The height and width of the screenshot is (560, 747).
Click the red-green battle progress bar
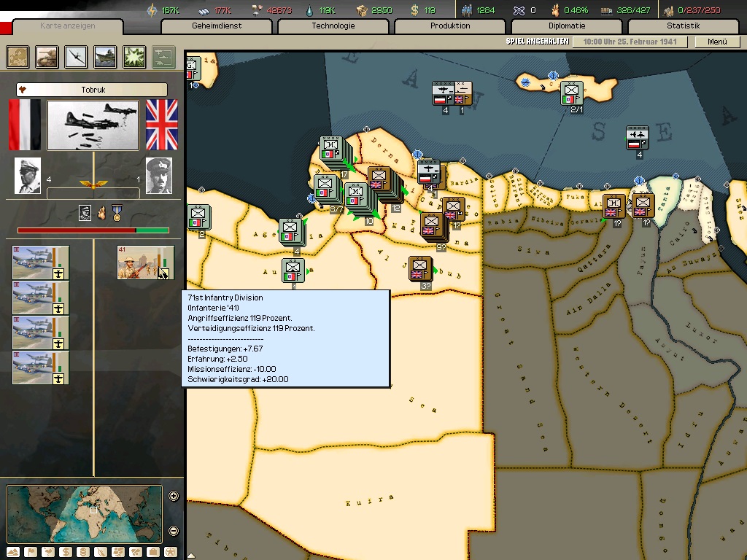point(93,230)
